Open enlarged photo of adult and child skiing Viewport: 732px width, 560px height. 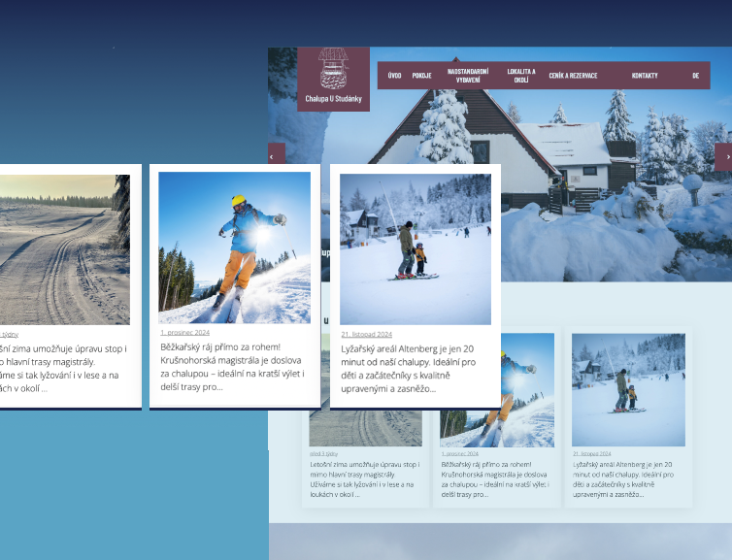416,249
